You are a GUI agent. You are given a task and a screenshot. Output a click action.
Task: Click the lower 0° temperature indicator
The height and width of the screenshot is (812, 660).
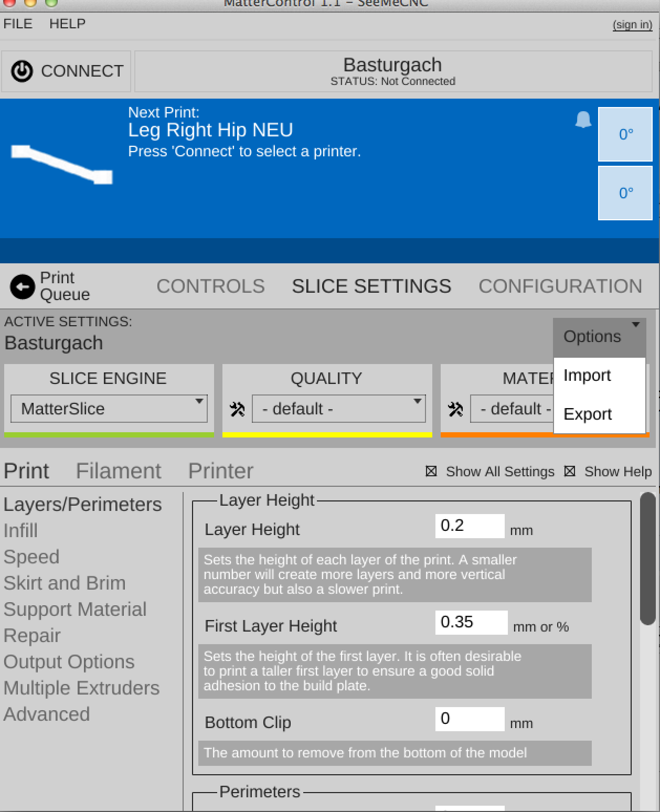[625, 193]
